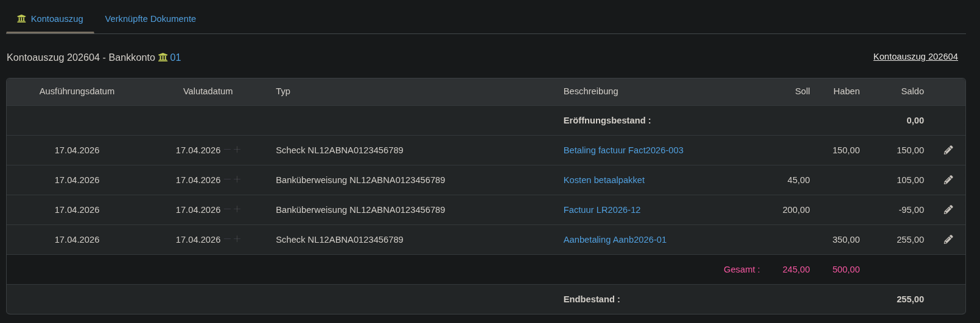The height and width of the screenshot is (323, 980).
Task: Click minus next to Kosten betaalpakket value date
Action: pyautogui.click(x=228, y=179)
